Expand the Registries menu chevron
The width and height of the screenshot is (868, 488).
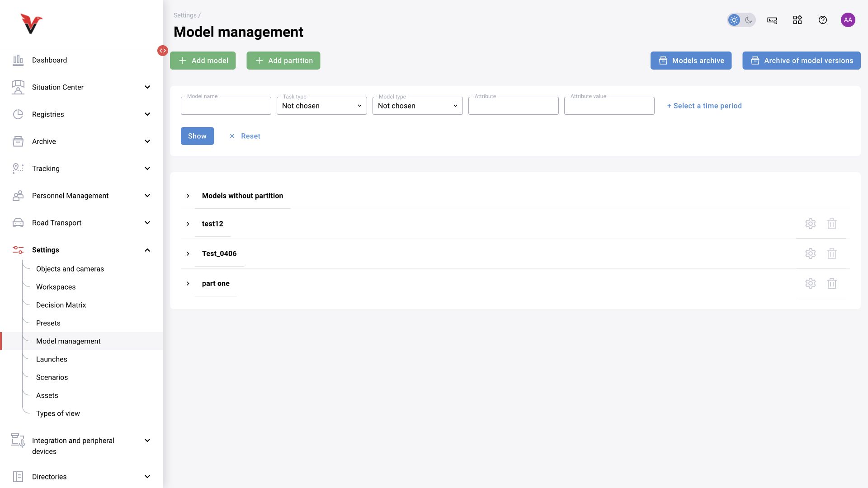pyautogui.click(x=147, y=114)
